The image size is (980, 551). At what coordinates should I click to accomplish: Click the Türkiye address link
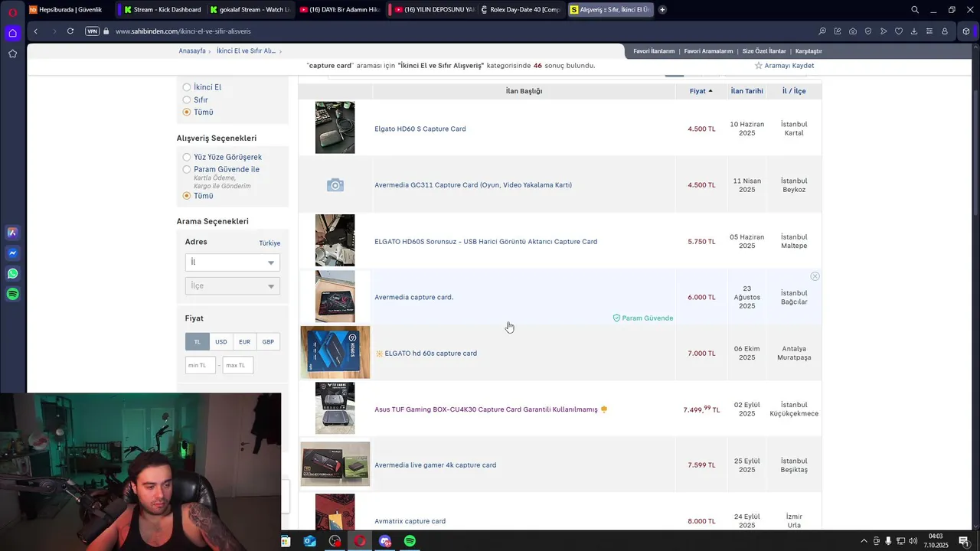click(269, 243)
